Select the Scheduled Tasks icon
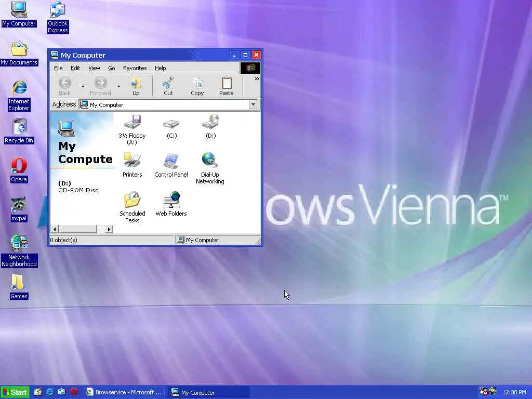The width and height of the screenshot is (532, 399). coord(132,207)
